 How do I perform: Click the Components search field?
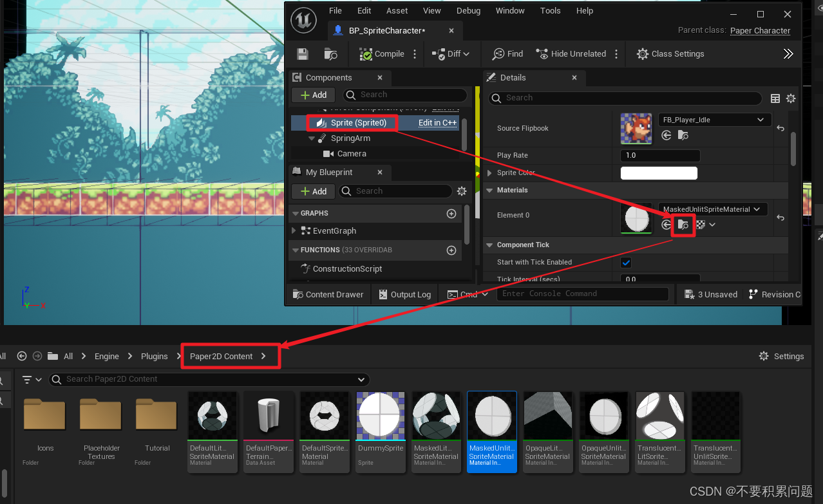click(x=405, y=95)
